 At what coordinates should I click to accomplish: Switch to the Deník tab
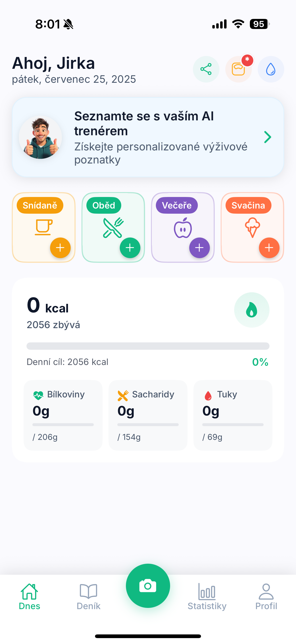(88, 597)
